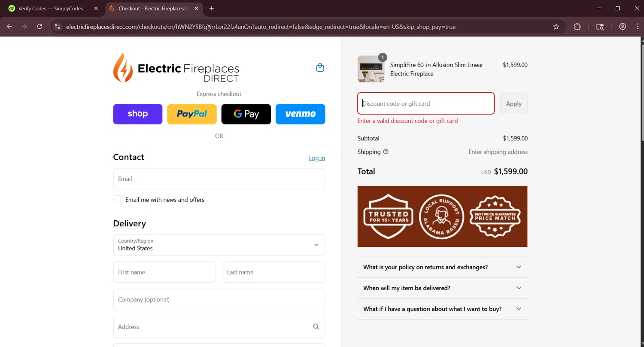
Task: Click the Company (optional) field
Action: click(x=219, y=299)
